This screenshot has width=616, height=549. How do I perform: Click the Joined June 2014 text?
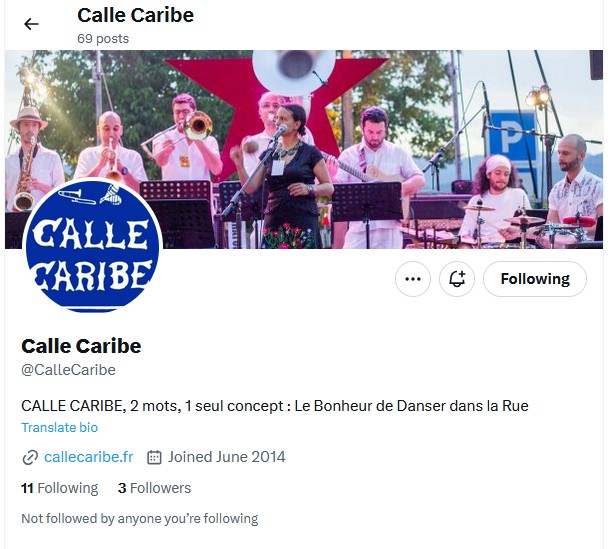tap(227, 457)
